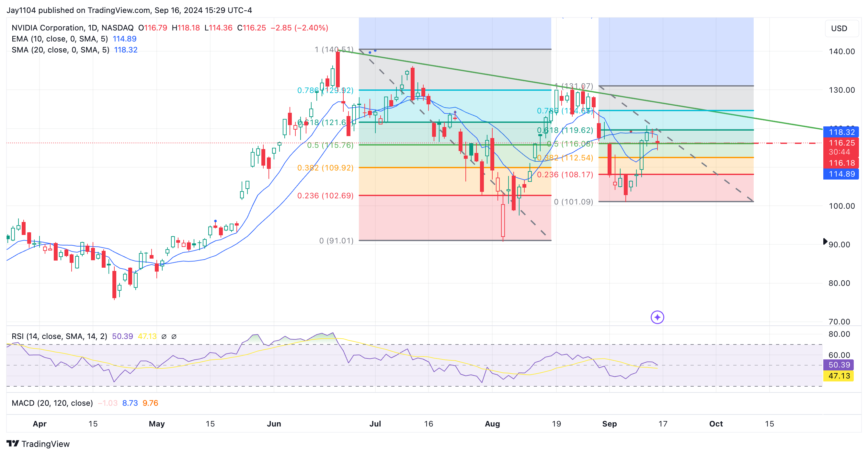Click the purple star event marker icon
Screen dimensions: 868x455
click(657, 317)
